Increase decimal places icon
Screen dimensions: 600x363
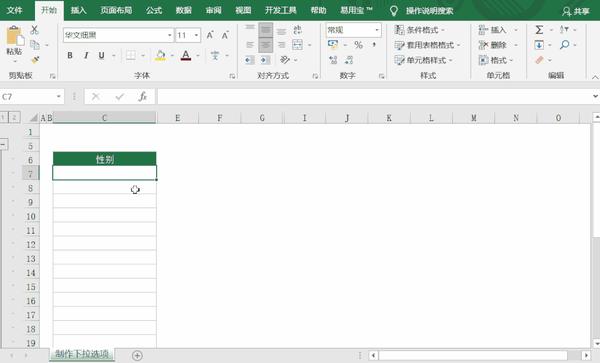pyautogui.click(x=333, y=60)
